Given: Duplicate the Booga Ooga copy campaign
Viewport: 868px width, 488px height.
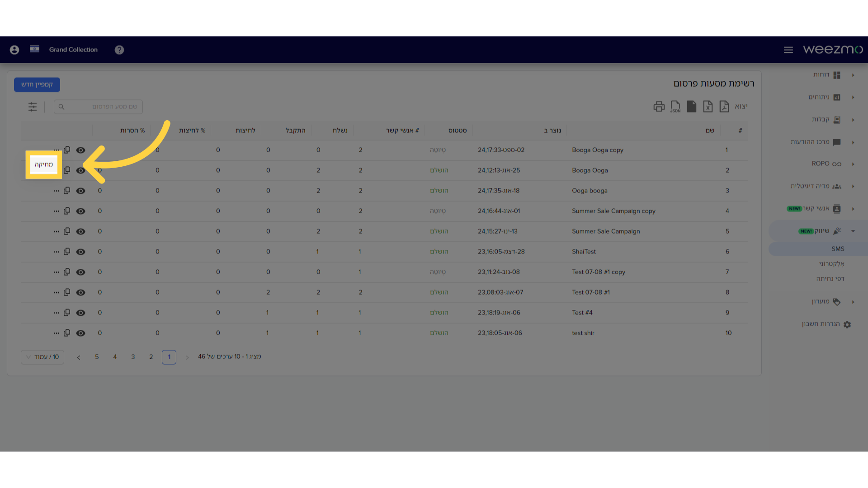Looking at the screenshot, I should tap(67, 150).
